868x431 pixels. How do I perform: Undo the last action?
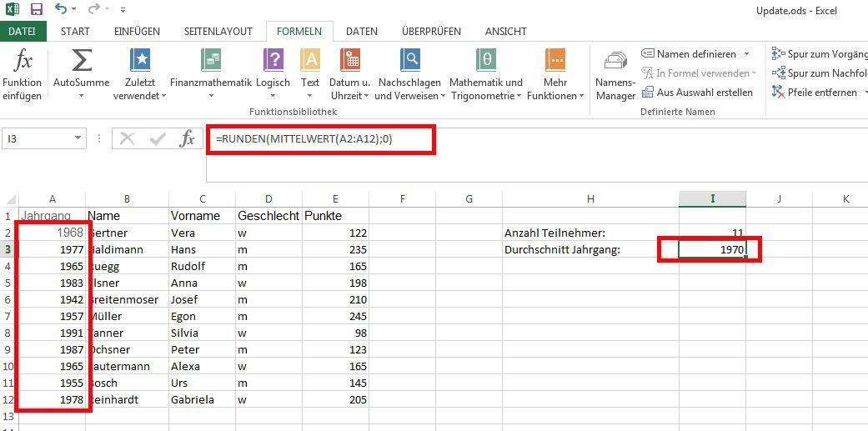62,9
